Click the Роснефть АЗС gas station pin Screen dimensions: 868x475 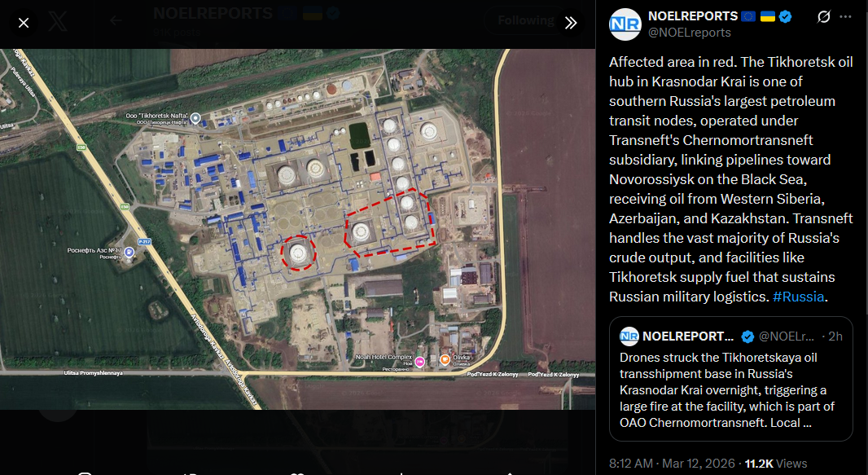pyautogui.click(x=129, y=253)
